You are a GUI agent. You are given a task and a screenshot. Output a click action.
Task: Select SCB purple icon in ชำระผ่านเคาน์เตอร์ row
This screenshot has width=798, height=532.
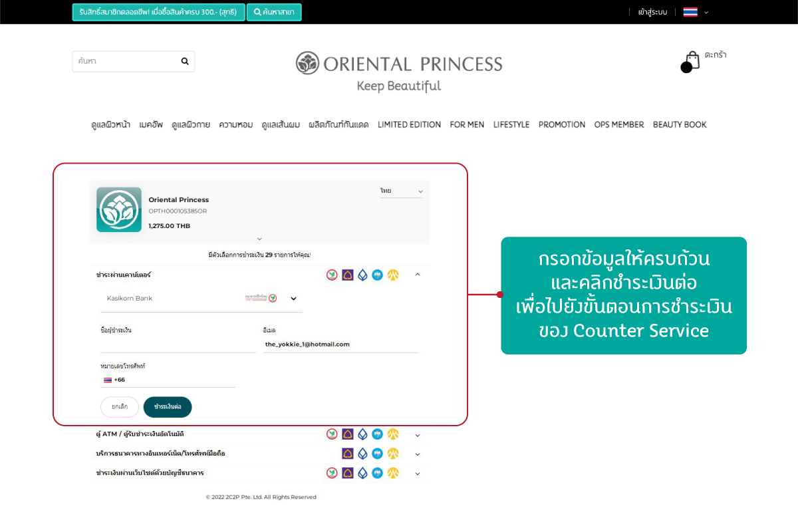tap(348, 275)
